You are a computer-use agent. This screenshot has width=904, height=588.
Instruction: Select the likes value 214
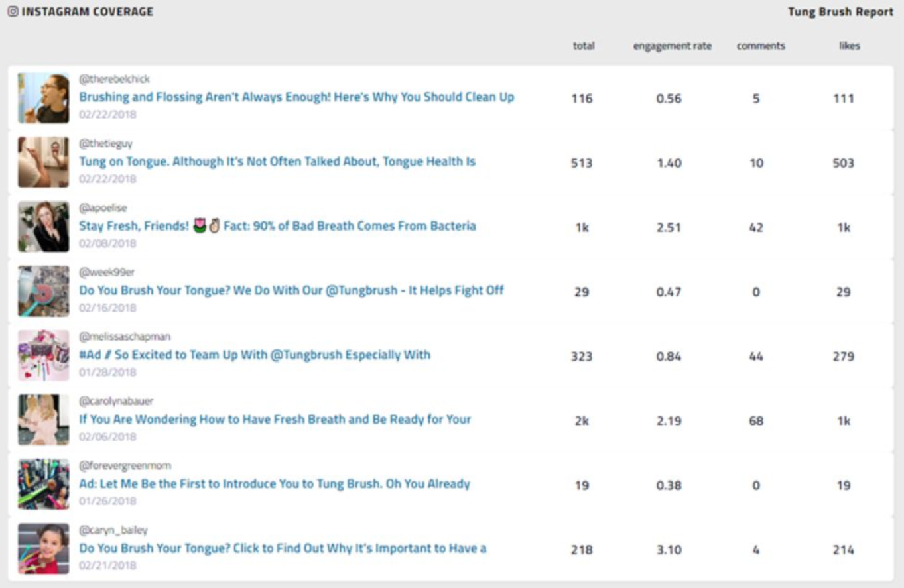point(844,550)
